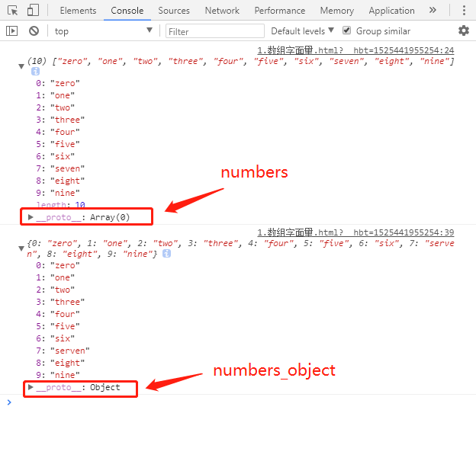Viewport: 476px width, 458px height.
Task: Open console settings gear
Action: 464,30
